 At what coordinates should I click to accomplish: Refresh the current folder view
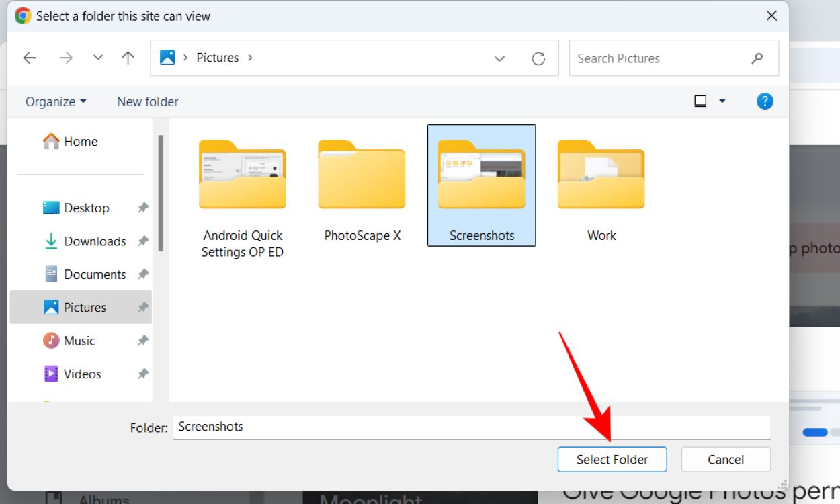(539, 58)
